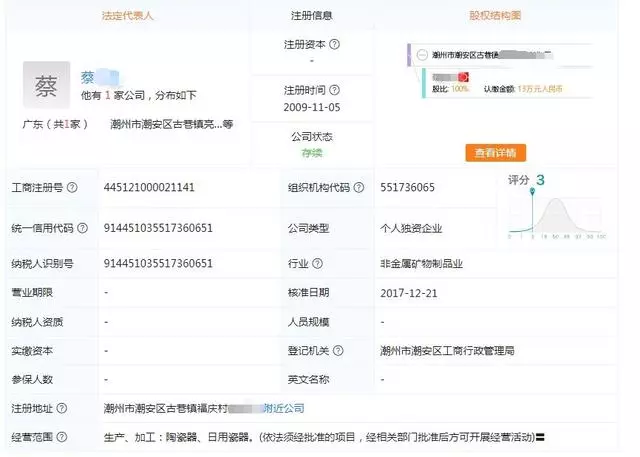This screenshot has height=457, width=640.
Task: Click help icon beside 注册地址
Action: click(62, 408)
